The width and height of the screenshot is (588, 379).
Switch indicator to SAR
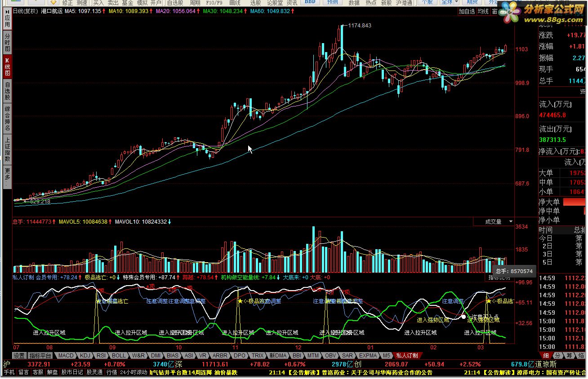pyautogui.click(x=347, y=355)
